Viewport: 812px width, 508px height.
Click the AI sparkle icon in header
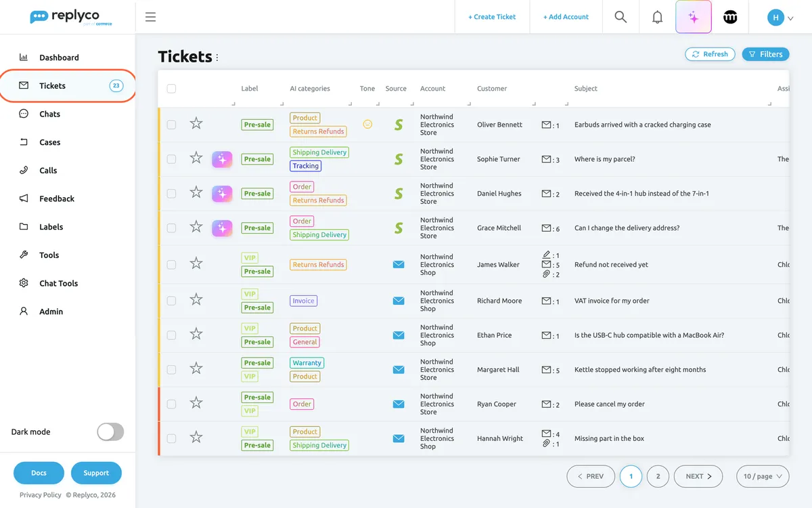tap(694, 17)
